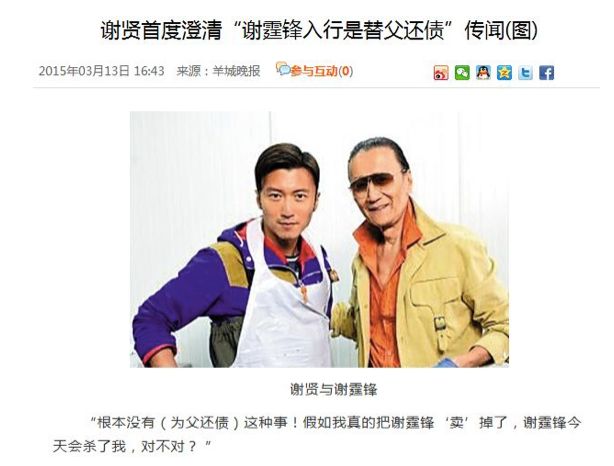
Task: Click the source name 羊城晚报
Action: tap(237, 71)
